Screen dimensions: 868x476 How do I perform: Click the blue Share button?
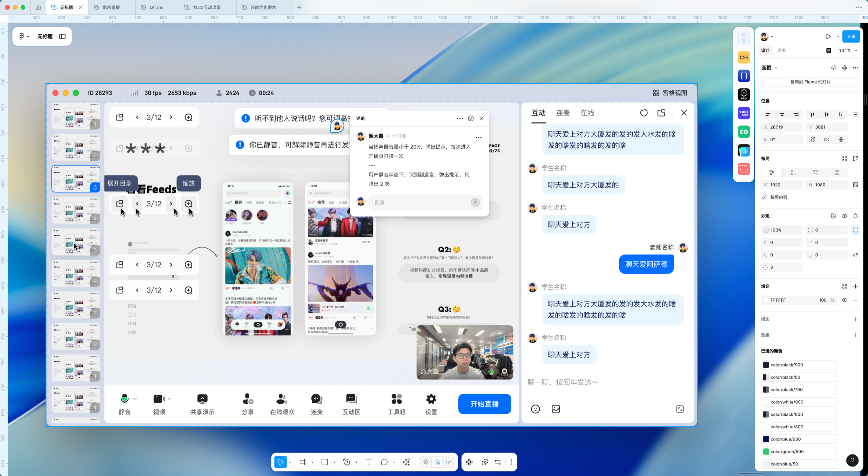pyautogui.click(x=851, y=37)
